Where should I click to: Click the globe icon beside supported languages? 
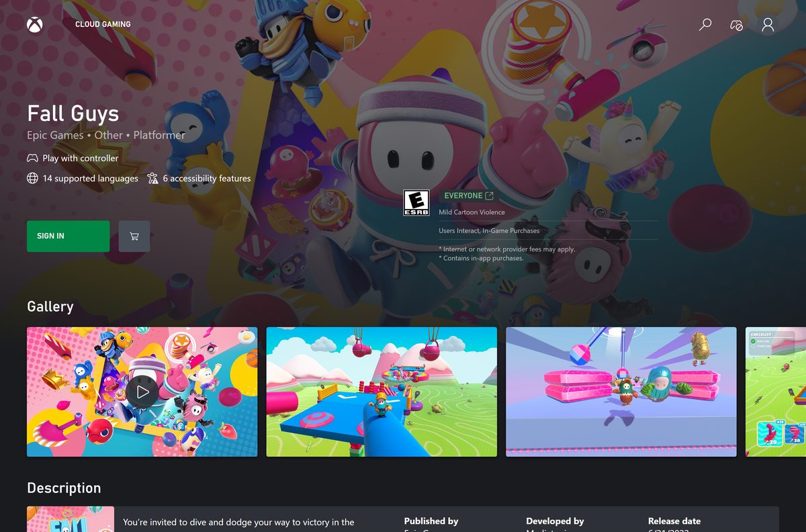pos(32,179)
